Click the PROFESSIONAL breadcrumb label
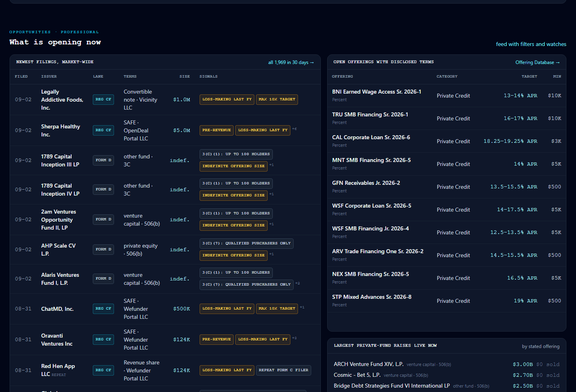This screenshot has width=576, height=392. coord(80,32)
